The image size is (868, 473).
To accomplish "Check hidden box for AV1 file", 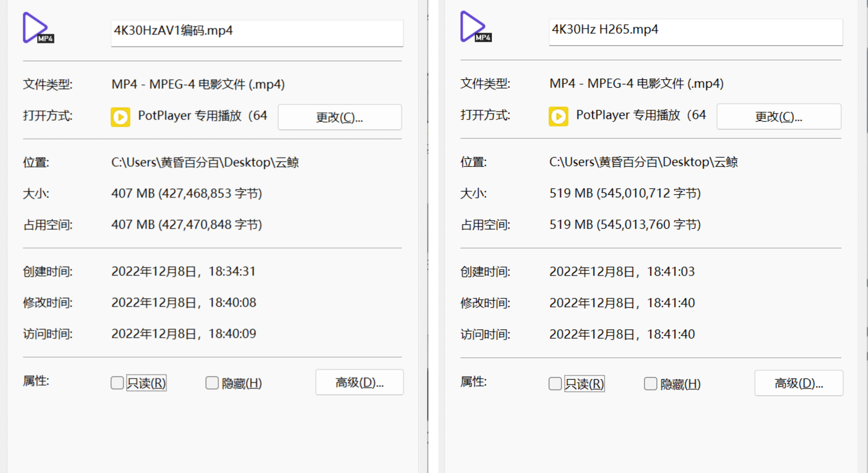I will (x=212, y=383).
